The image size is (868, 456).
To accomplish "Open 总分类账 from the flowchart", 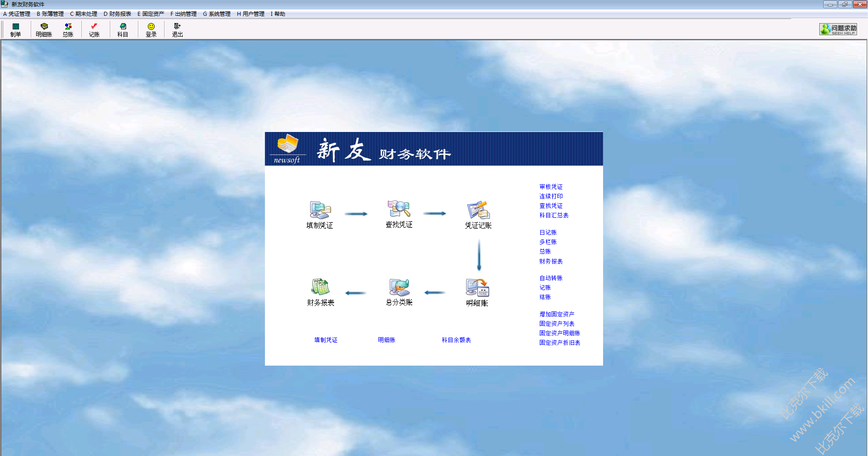I will click(398, 287).
